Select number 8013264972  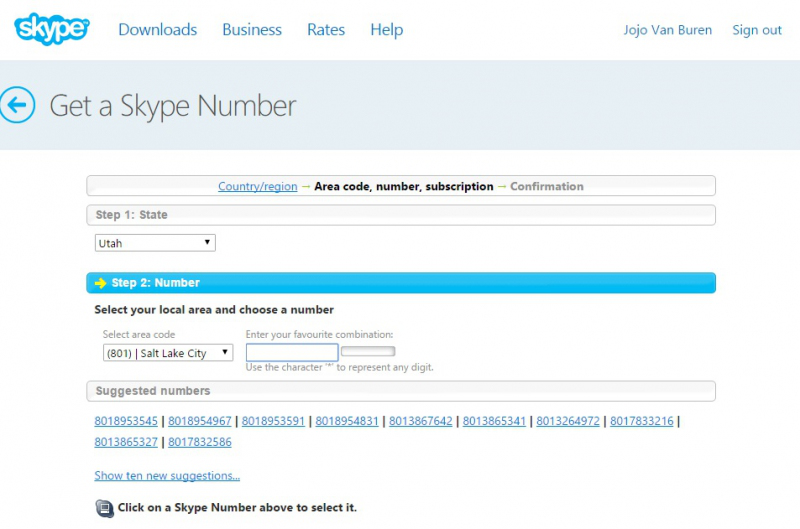pyautogui.click(x=568, y=421)
